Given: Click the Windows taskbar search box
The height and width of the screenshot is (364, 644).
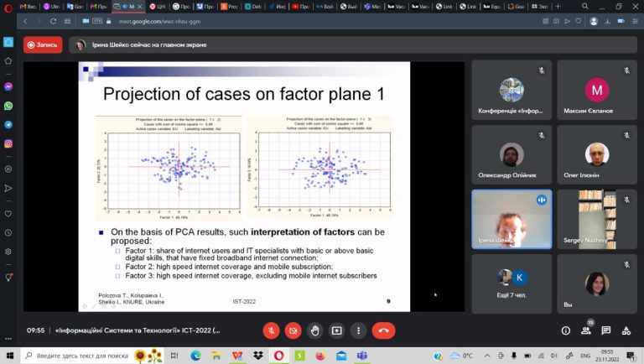Looking at the screenshot, I should point(92,356).
